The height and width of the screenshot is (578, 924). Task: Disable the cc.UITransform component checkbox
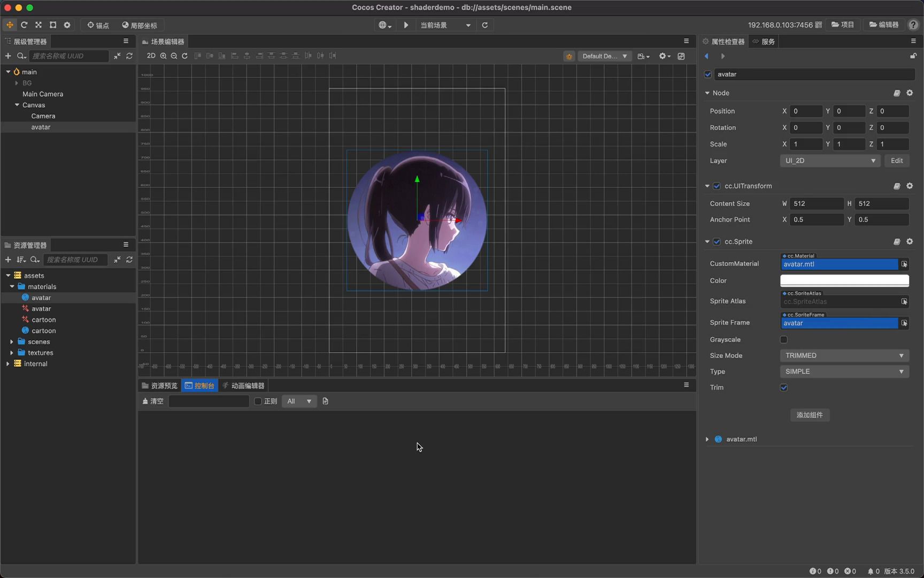click(x=717, y=186)
